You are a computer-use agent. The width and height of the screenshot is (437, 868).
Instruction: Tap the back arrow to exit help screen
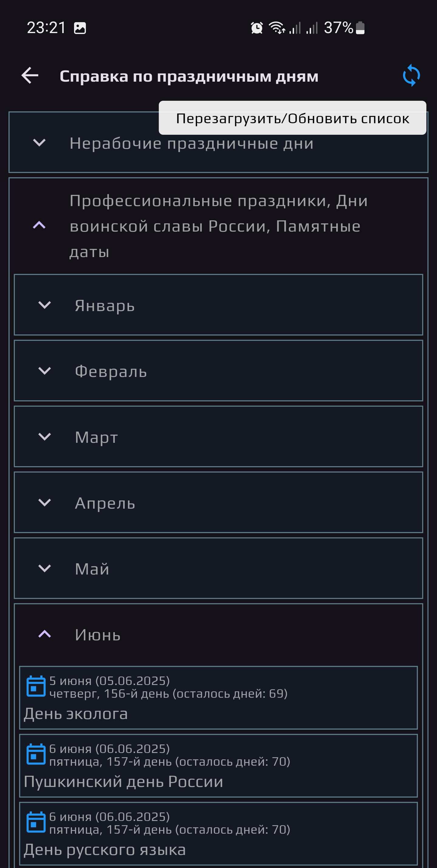[x=29, y=76]
